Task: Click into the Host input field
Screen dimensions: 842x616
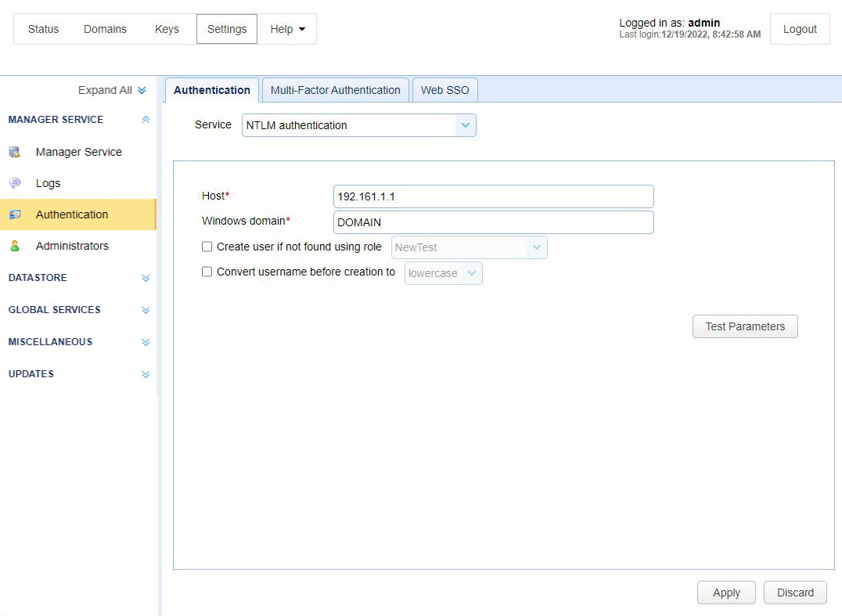Action: (493, 196)
